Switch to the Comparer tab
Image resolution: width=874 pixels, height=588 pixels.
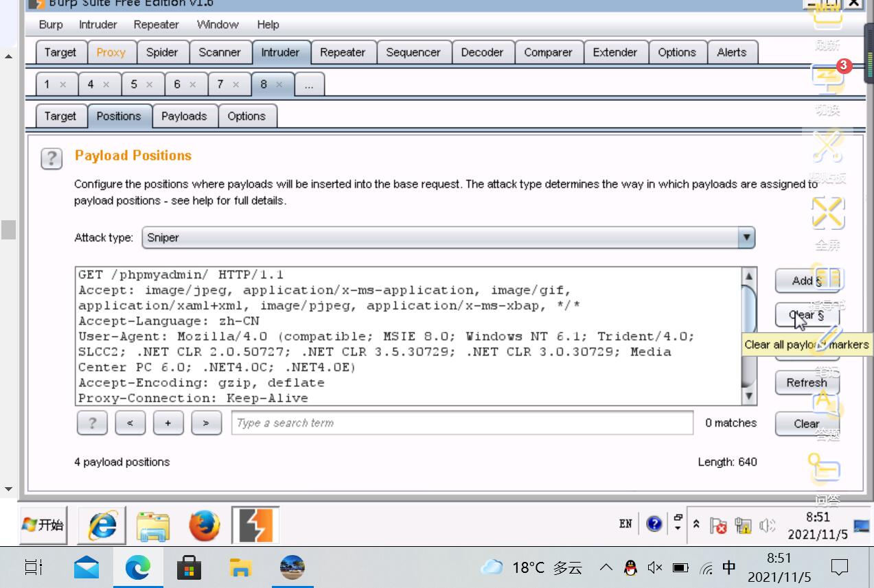point(548,52)
